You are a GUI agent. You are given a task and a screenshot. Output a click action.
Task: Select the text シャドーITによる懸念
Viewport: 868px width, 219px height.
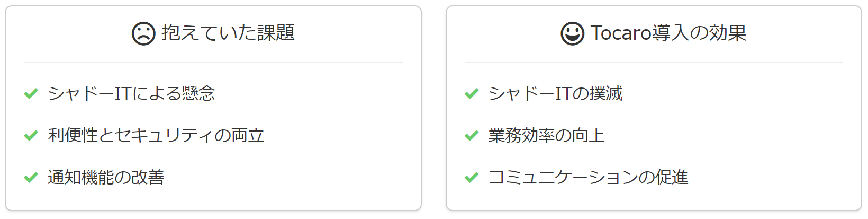[131, 93]
